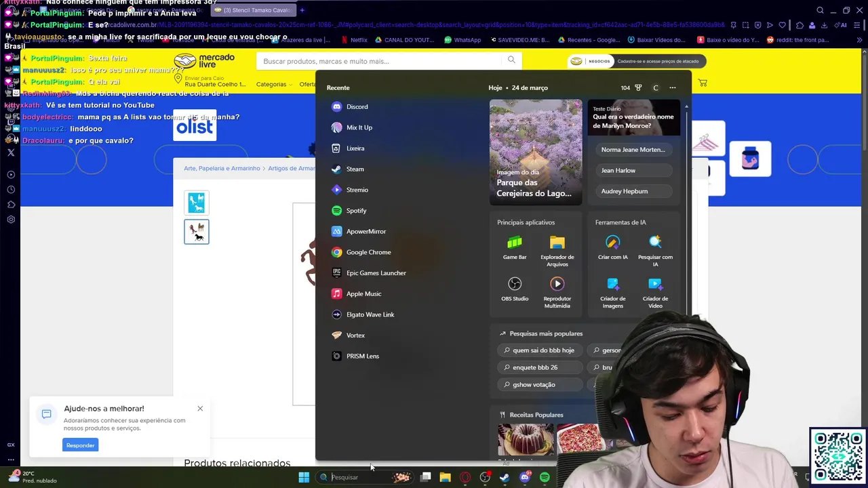Launch Spotify from the Recente list
The image size is (868, 488).
click(x=349, y=211)
